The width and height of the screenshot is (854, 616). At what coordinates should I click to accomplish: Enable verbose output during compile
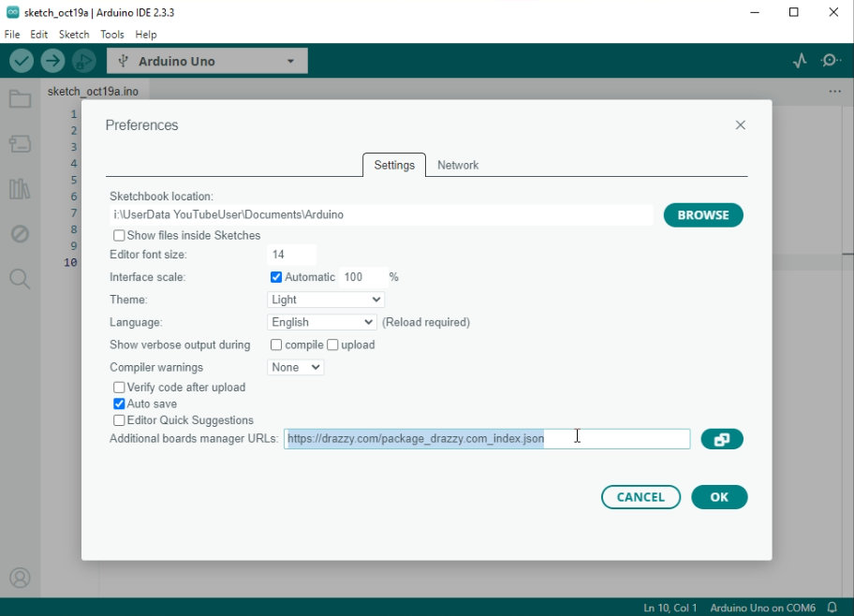pyautogui.click(x=276, y=345)
